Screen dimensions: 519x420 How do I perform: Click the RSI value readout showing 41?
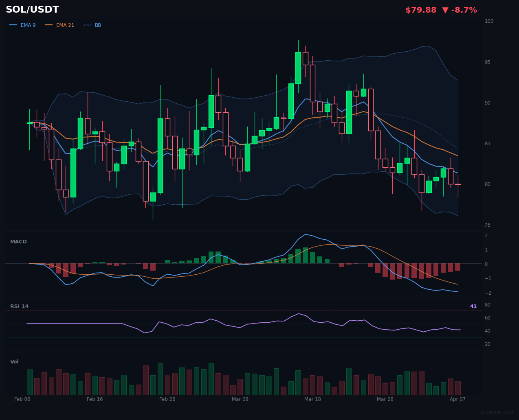pyautogui.click(x=473, y=306)
